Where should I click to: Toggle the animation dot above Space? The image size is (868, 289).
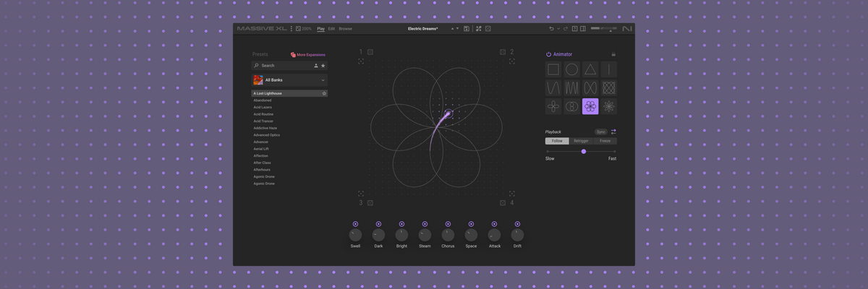pos(471,224)
